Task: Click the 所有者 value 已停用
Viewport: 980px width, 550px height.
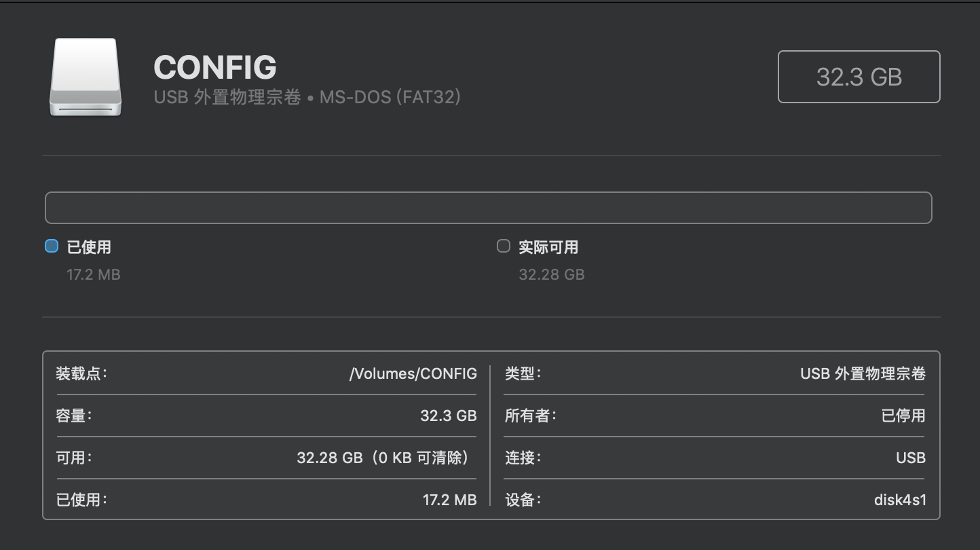Action: [x=903, y=416]
